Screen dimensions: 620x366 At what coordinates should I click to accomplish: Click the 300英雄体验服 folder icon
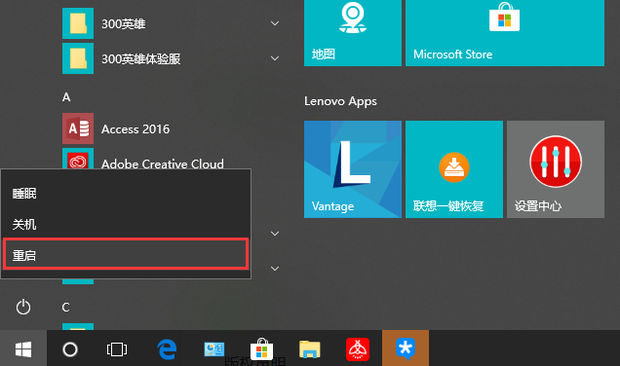[78, 58]
